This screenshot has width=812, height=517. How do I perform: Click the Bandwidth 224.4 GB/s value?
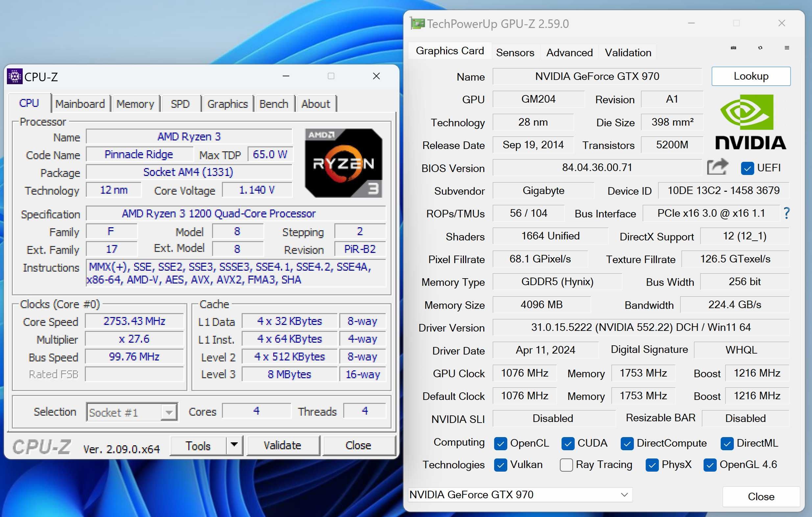click(x=734, y=305)
